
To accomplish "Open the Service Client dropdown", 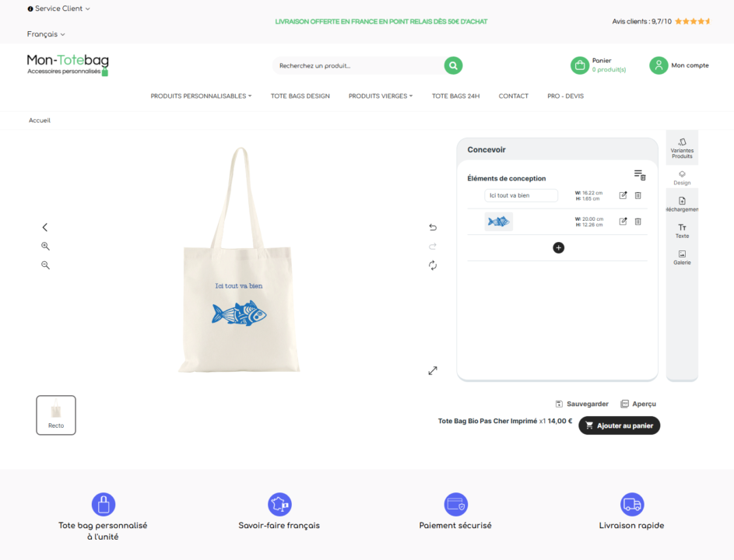I will (59, 9).
